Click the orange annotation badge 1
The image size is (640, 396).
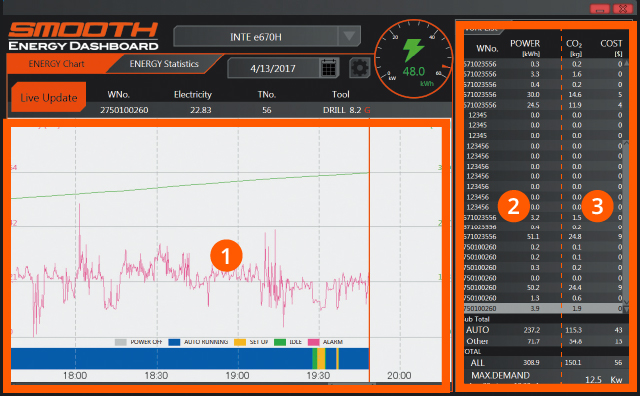coord(226,256)
